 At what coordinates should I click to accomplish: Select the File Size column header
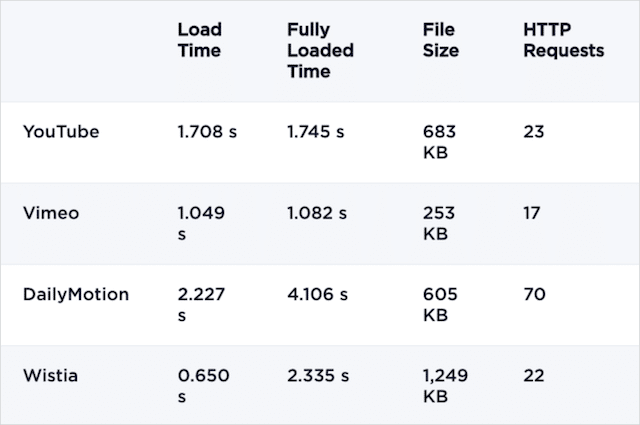tap(440, 40)
